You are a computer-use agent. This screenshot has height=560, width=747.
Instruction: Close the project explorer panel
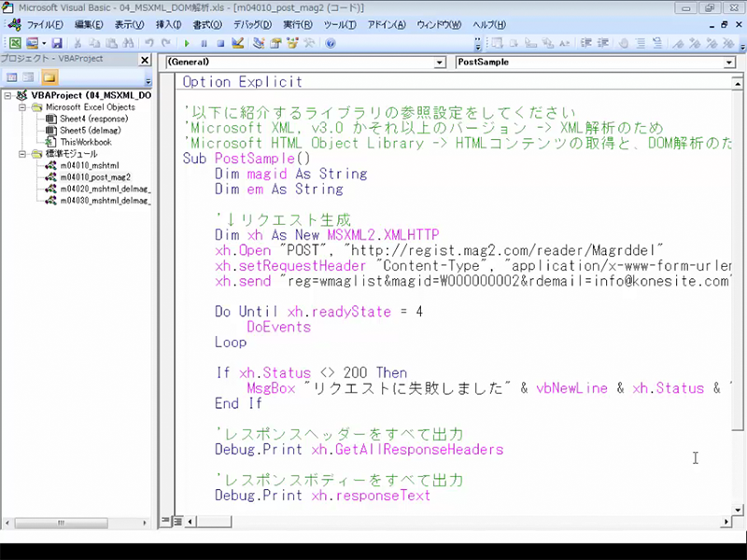coord(145,60)
